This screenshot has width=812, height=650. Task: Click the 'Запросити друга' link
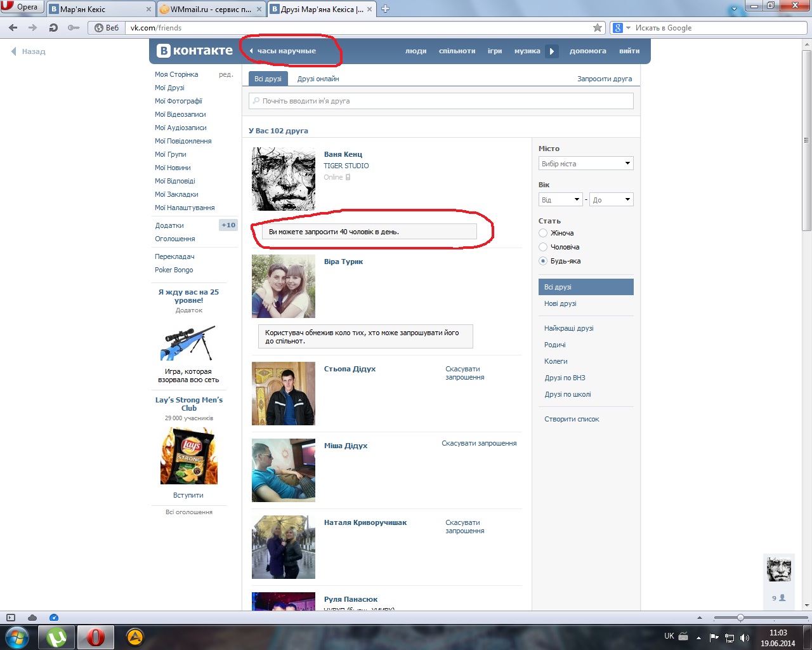605,79
